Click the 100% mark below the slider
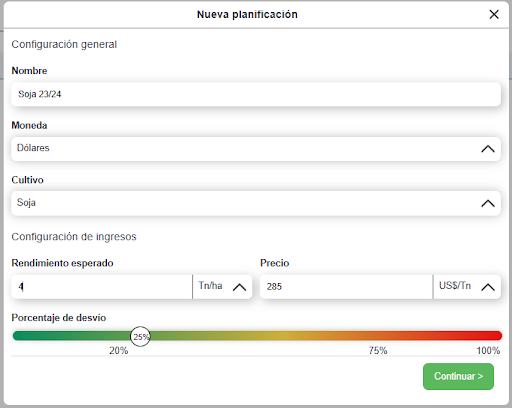 [x=488, y=351]
